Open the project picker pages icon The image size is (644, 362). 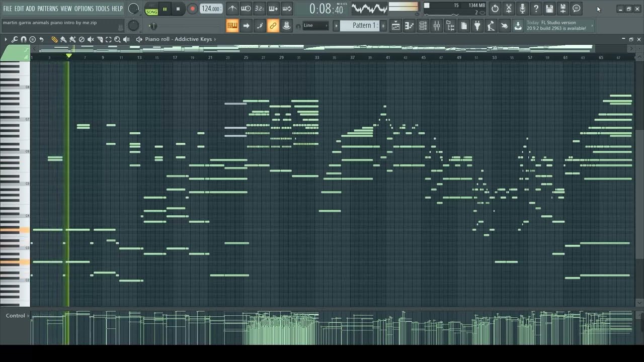[464, 26]
